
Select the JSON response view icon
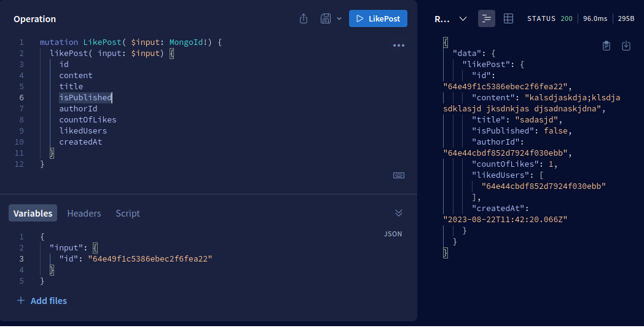click(487, 18)
